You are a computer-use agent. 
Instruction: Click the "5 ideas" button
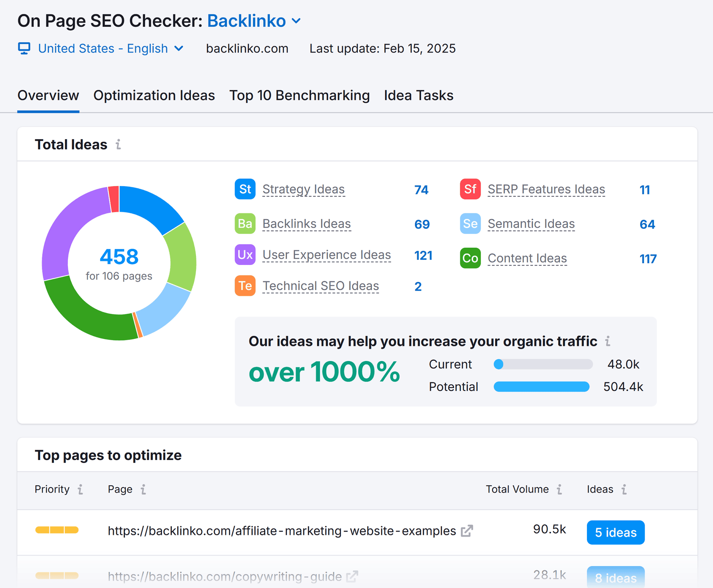616,532
